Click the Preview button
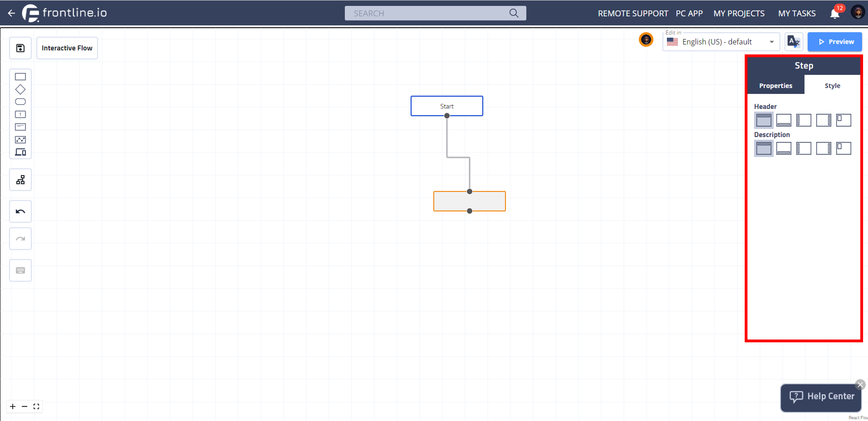Screen dimensions: 868x421 (x=834, y=42)
